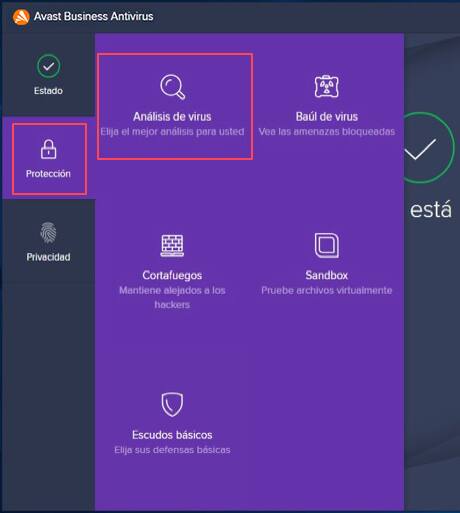This screenshot has height=513, width=460.
Task: Open Baúl de virus title
Action: (x=327, y=117)
